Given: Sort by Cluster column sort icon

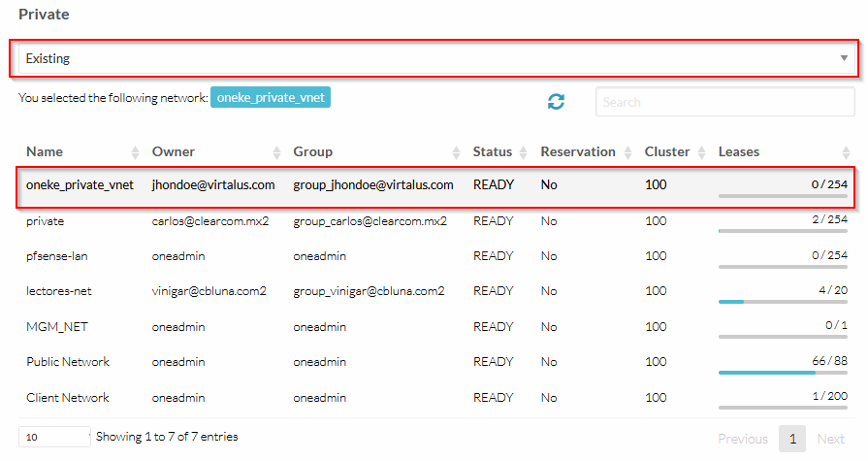Looking at the screenshot, I should [x=700, y=152].
